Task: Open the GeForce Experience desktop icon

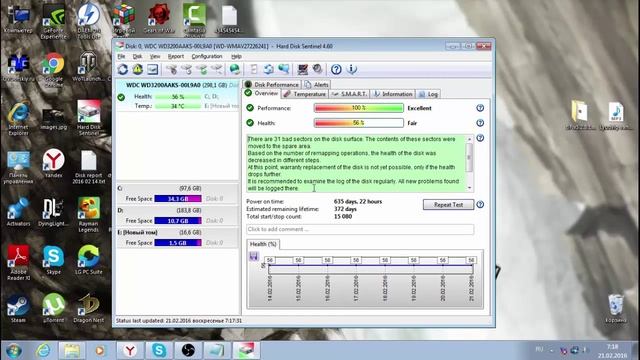Action: point(53,21)
